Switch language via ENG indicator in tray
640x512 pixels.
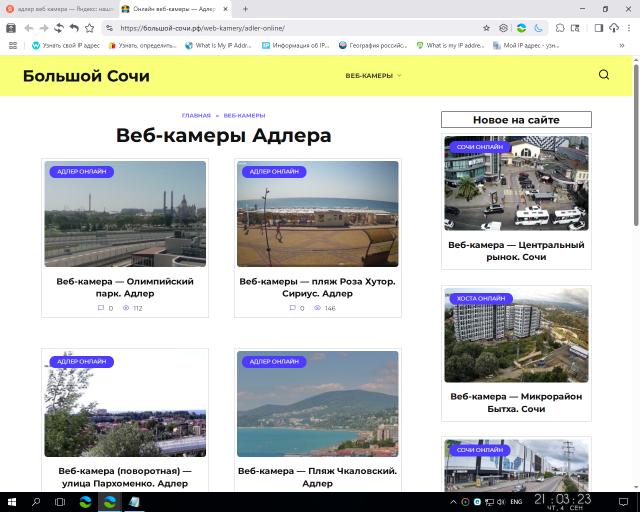pyautogui.click(x=516, y=502)
